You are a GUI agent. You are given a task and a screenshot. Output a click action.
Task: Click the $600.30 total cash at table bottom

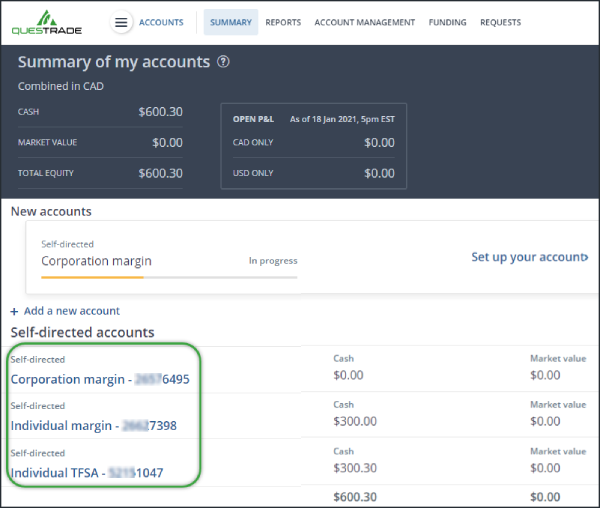(x=355, y=497)
